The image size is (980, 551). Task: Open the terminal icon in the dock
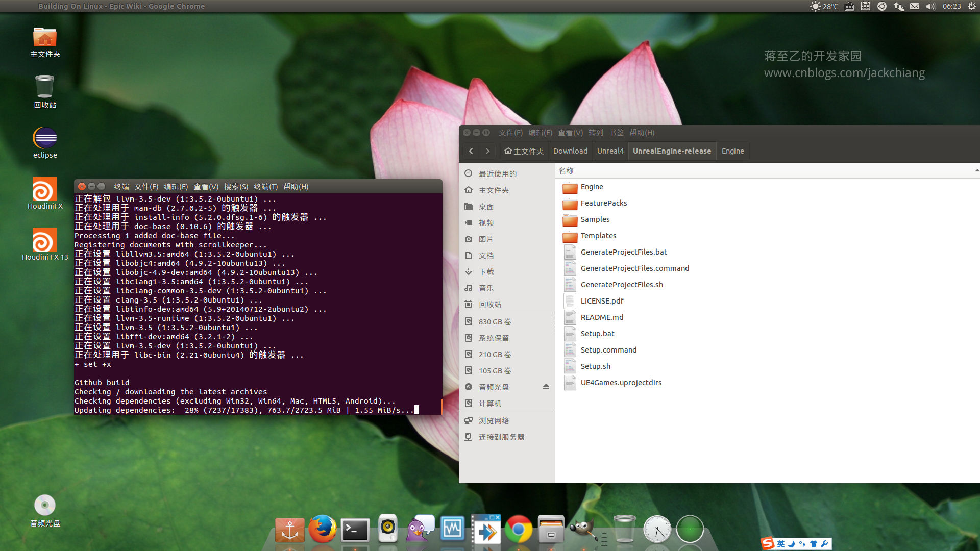(355, 531)
